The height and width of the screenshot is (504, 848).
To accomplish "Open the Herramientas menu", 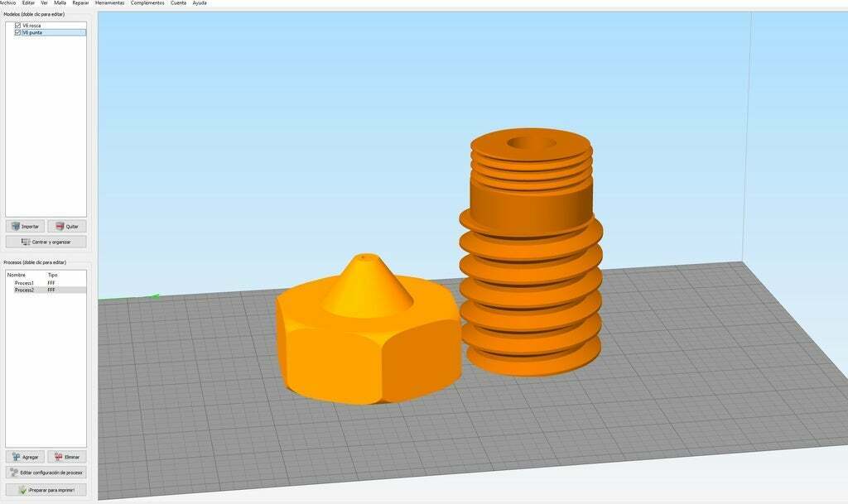I will 110,3.
